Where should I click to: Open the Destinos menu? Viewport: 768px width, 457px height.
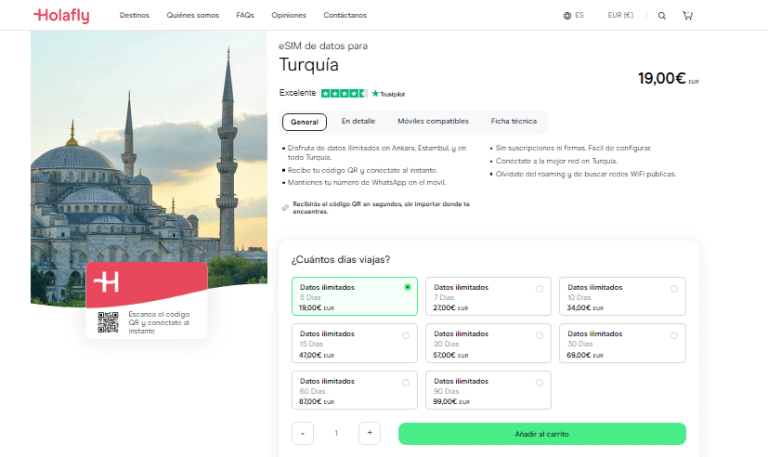135,16
